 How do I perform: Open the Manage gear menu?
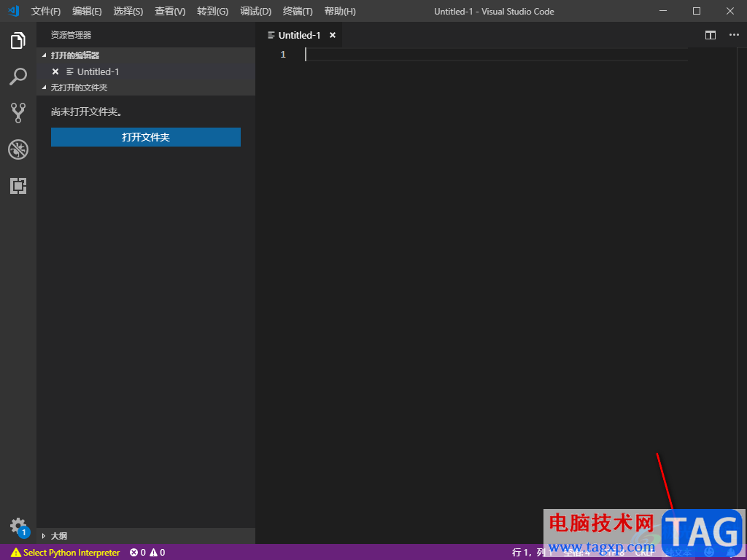(18, 526)
